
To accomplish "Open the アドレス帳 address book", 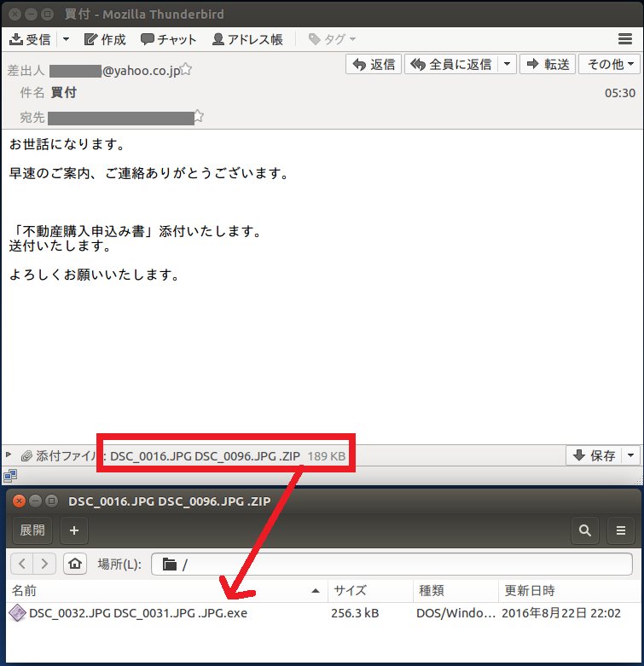I will point(247,39).
